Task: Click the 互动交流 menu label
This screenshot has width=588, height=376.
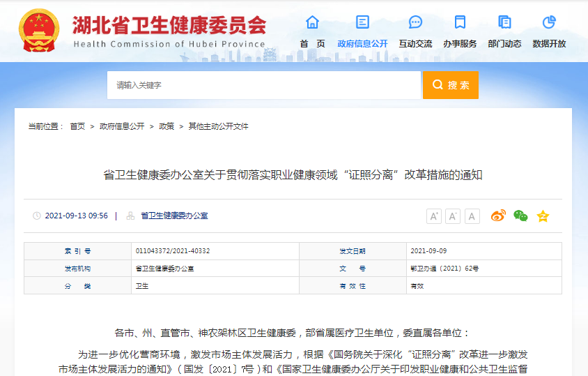Action: click(415, 43)
